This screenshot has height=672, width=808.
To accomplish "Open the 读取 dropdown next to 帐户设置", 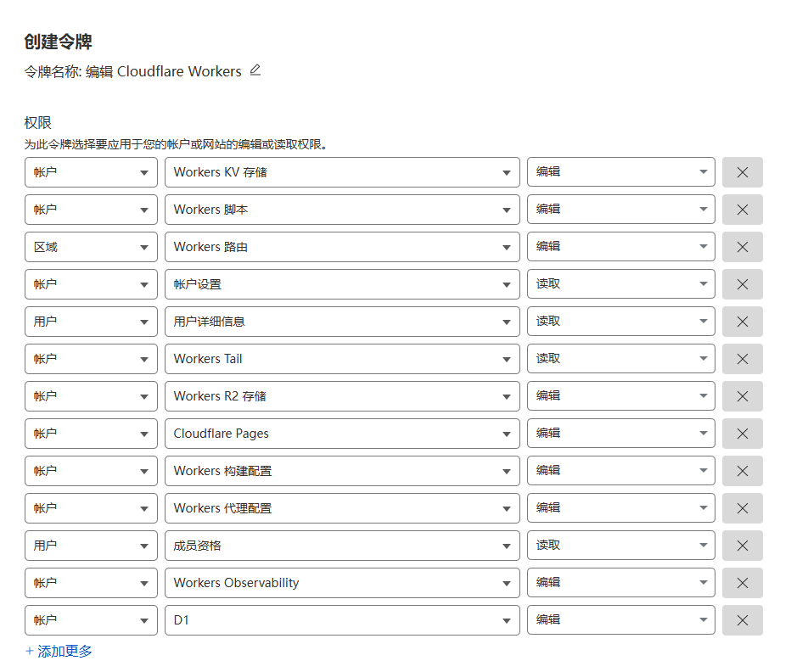I will pos(620,283).
